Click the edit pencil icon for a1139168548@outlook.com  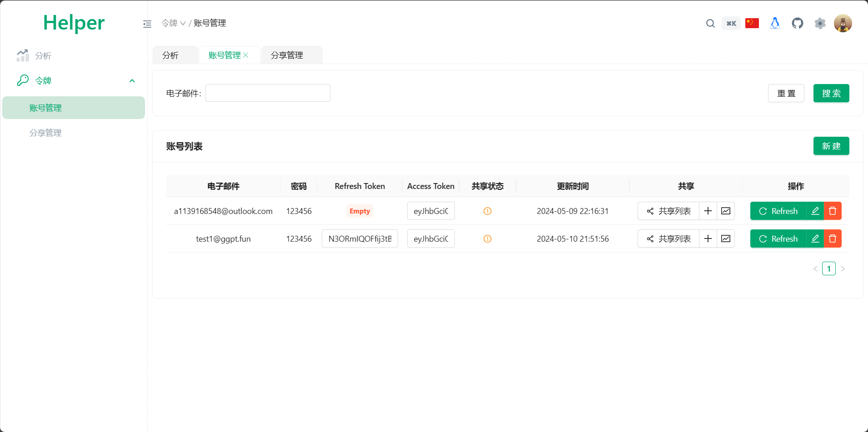(815, 211)
